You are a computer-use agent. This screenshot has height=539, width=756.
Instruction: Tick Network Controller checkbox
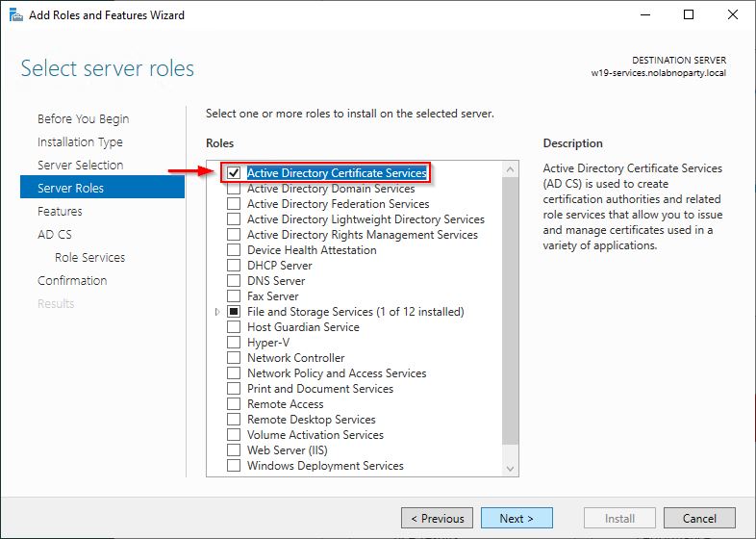click(x=234, y=358)
